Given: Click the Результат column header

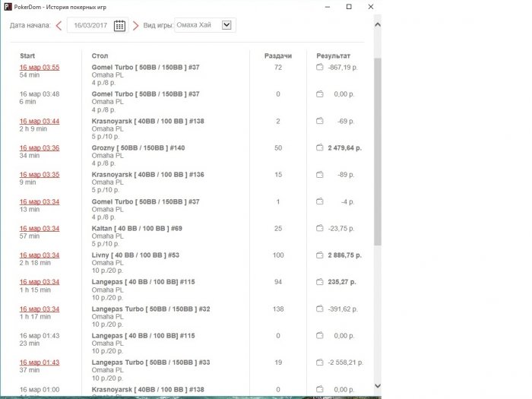Looking at the screenshot, I should 333,55.
